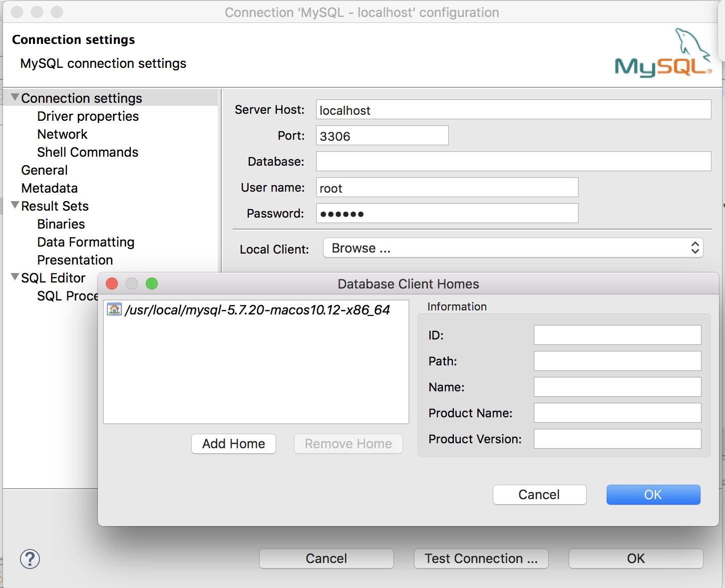Open the Metadata settings page
Viewport: 725px width, 588px height.
click(49, 188)
